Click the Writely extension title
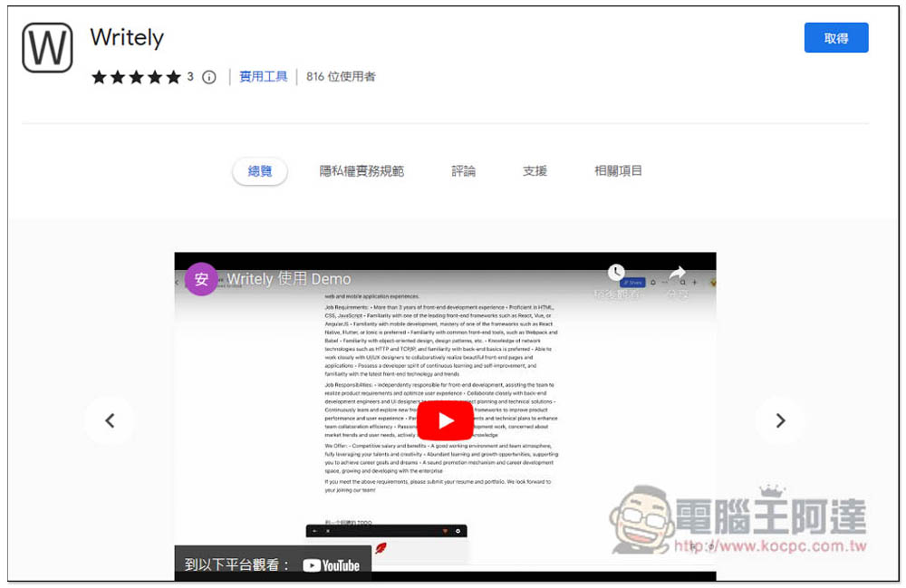Viewport: 906px width, 588px height. point(127,38)
